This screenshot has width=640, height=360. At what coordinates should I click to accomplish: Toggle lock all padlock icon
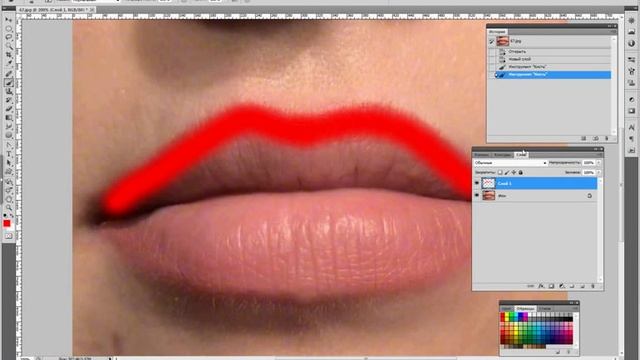[x=521, y=173]
